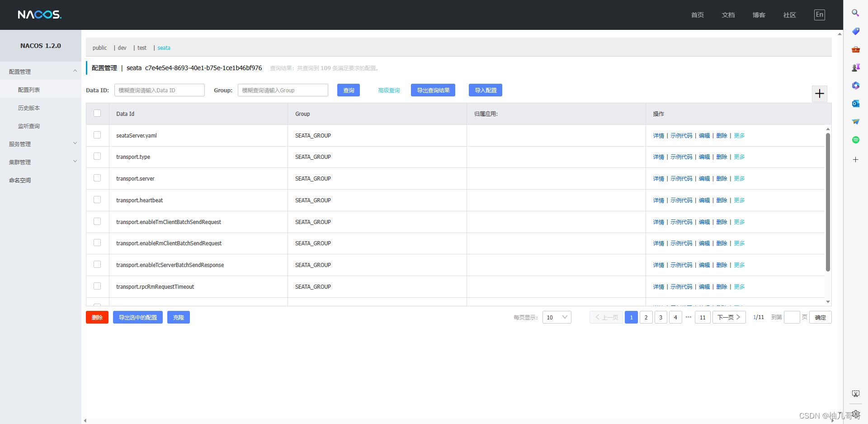Check the transport.heartbeat row checkbox
The width and height of the screenshot is (868, 424).
point(97,200)
